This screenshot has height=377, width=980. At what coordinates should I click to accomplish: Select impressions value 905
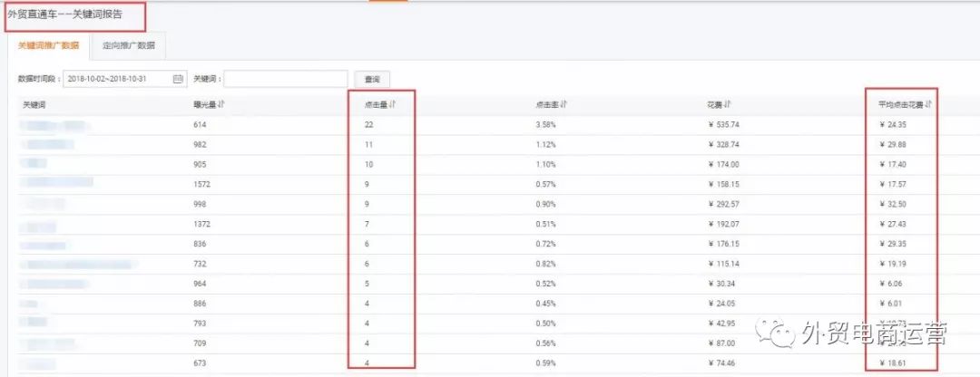click(x=200, y=165)
